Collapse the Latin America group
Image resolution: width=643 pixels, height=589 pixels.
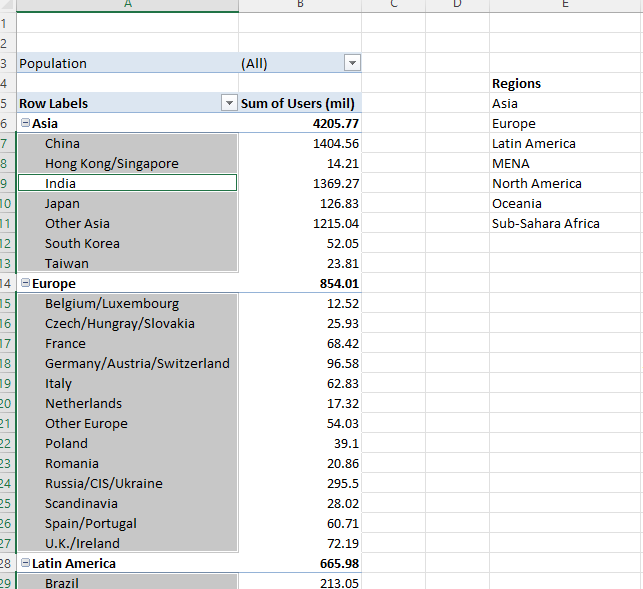pos(25,562)
